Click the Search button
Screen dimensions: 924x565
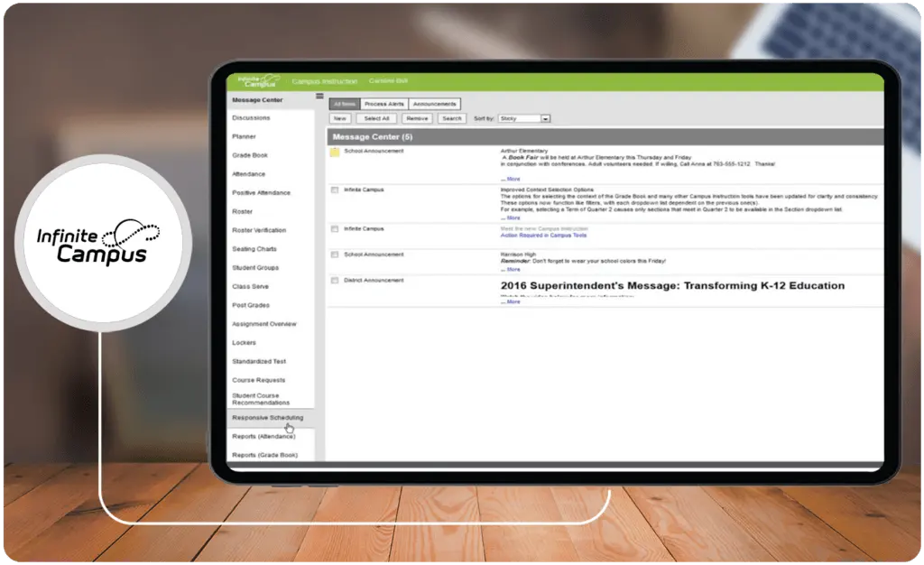(452, 119)
